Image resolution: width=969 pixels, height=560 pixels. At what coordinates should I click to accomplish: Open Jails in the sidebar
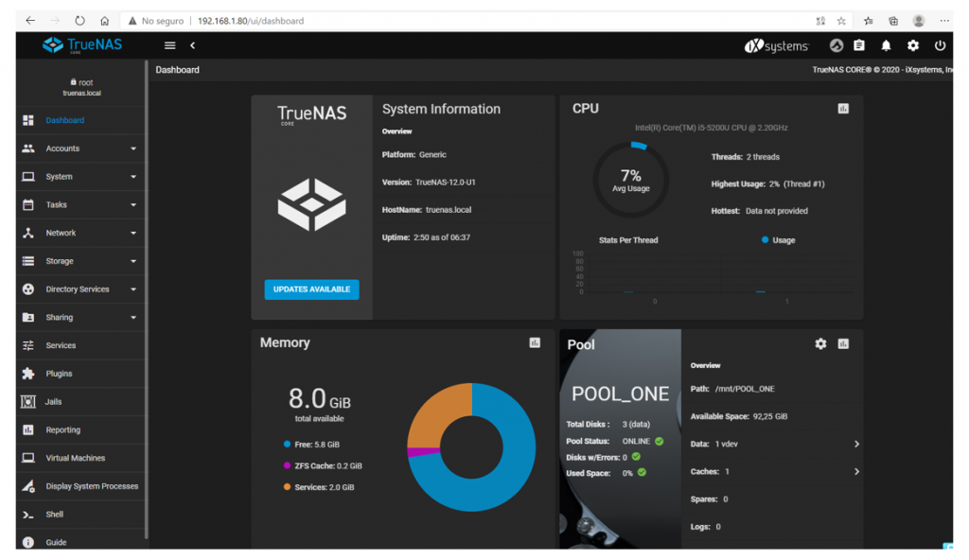point(80,402)
